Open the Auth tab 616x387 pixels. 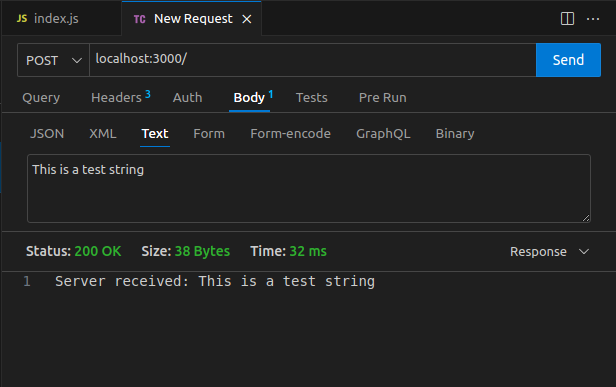tap(187, 97)
